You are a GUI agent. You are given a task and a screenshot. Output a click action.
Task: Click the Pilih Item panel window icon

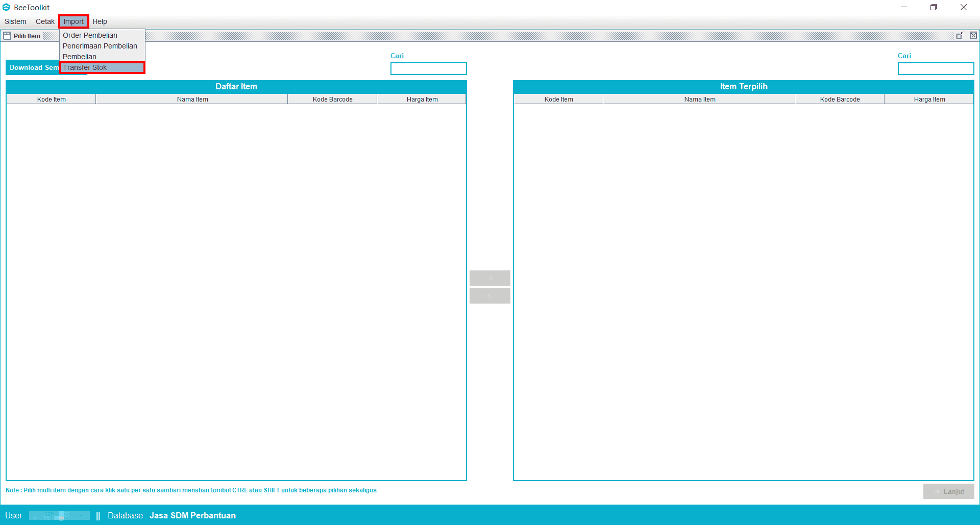click(7, 36)
